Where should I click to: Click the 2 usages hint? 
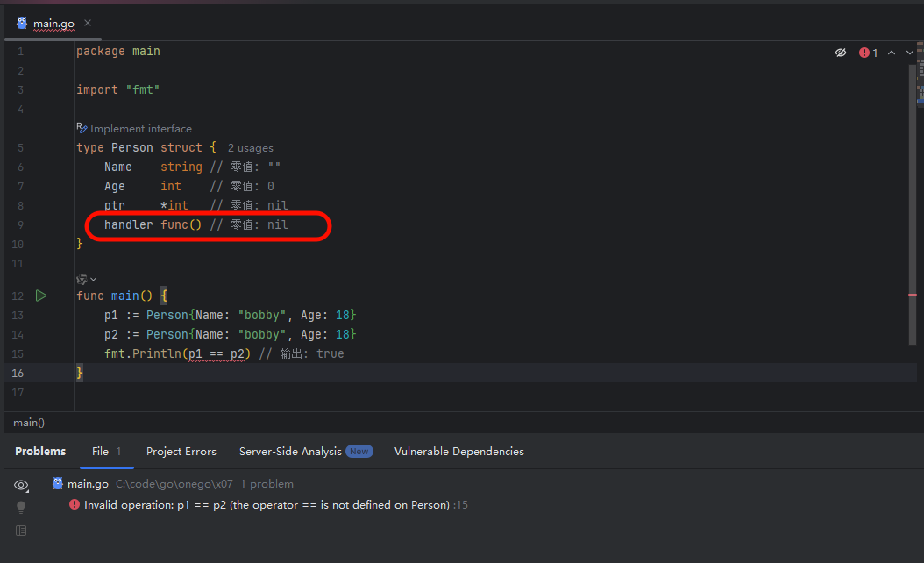(251, 148)
